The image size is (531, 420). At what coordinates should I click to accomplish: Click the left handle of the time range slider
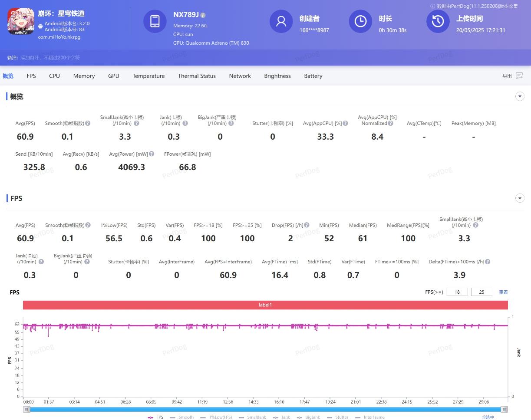click(26, 409)
